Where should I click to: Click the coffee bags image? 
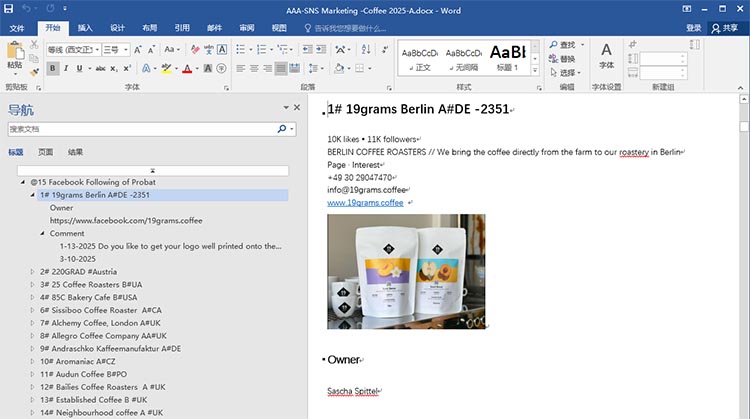pos(406,271)
